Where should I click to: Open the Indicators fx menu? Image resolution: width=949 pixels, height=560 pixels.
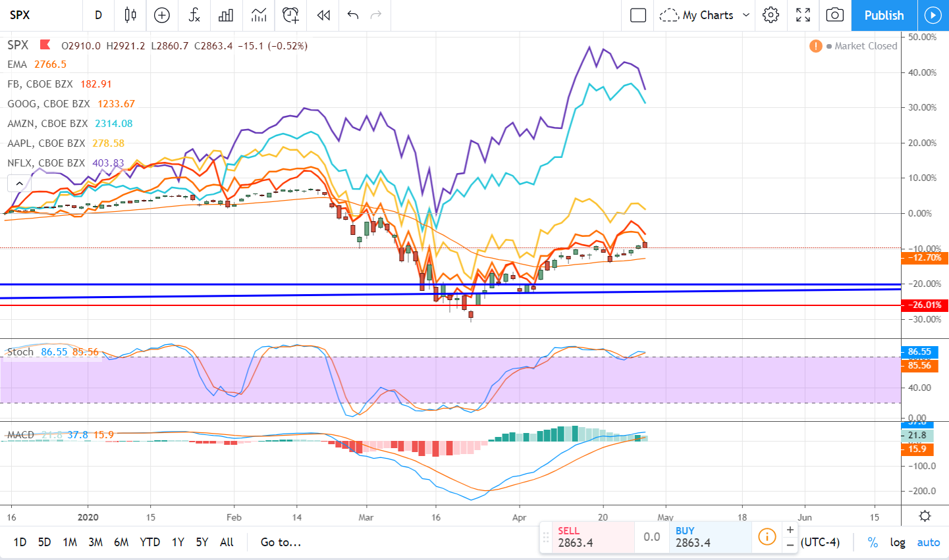[x=194, y=15]
